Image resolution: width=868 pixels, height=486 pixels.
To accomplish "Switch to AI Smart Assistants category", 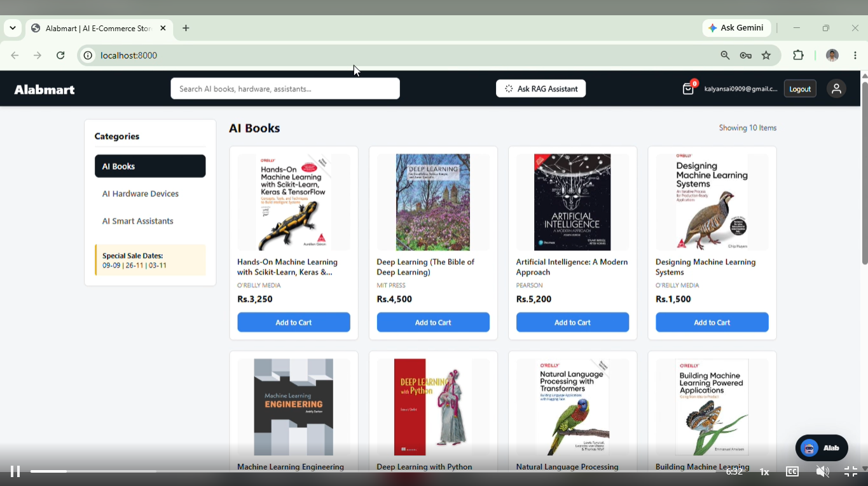I will click(x=150, y=221).
